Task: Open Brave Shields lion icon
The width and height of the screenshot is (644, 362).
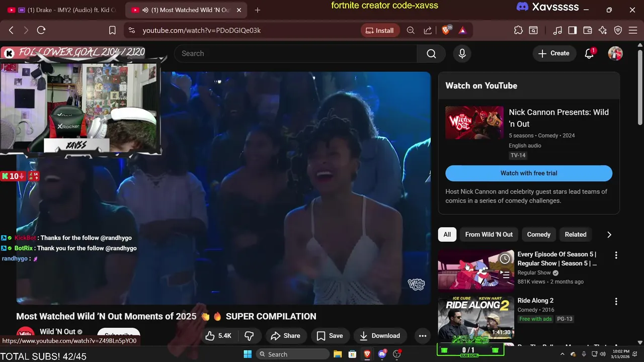Action: (x=446, y=30)
